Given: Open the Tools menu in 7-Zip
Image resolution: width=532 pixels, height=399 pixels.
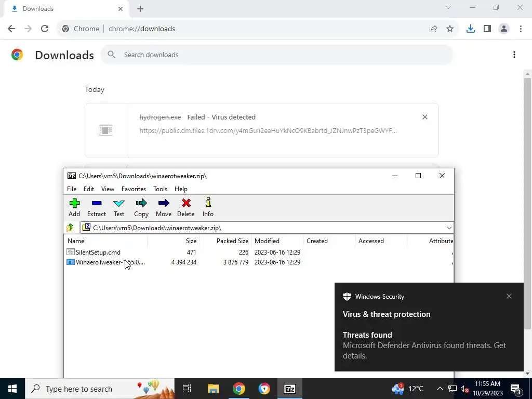Looking at the screenshot, I should point(160,189).
